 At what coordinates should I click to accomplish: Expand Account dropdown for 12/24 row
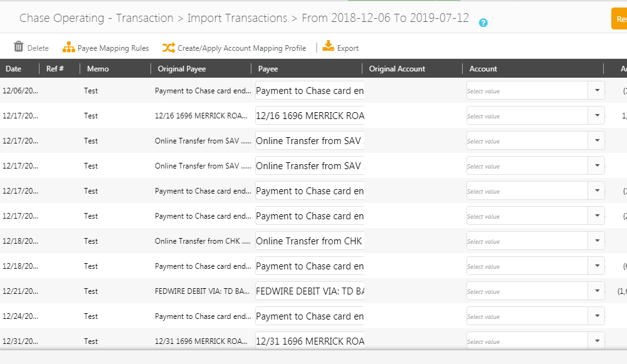[x=597, y=316]
